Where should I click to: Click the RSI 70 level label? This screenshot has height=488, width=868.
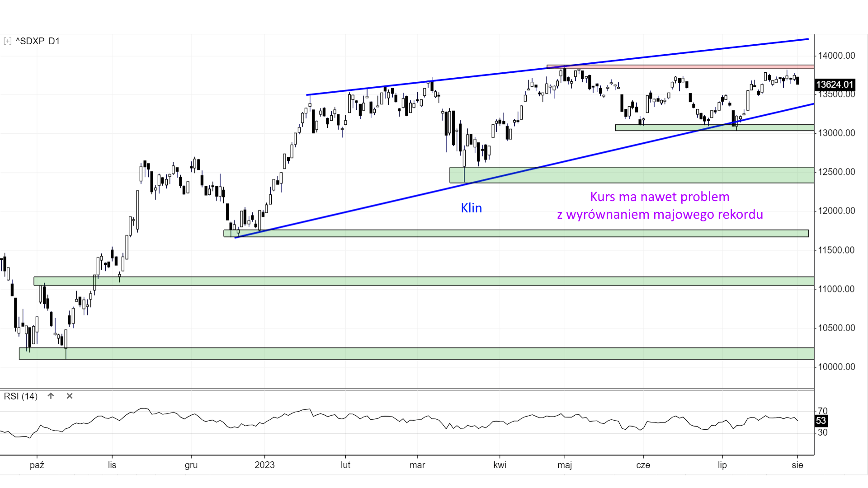822,411
